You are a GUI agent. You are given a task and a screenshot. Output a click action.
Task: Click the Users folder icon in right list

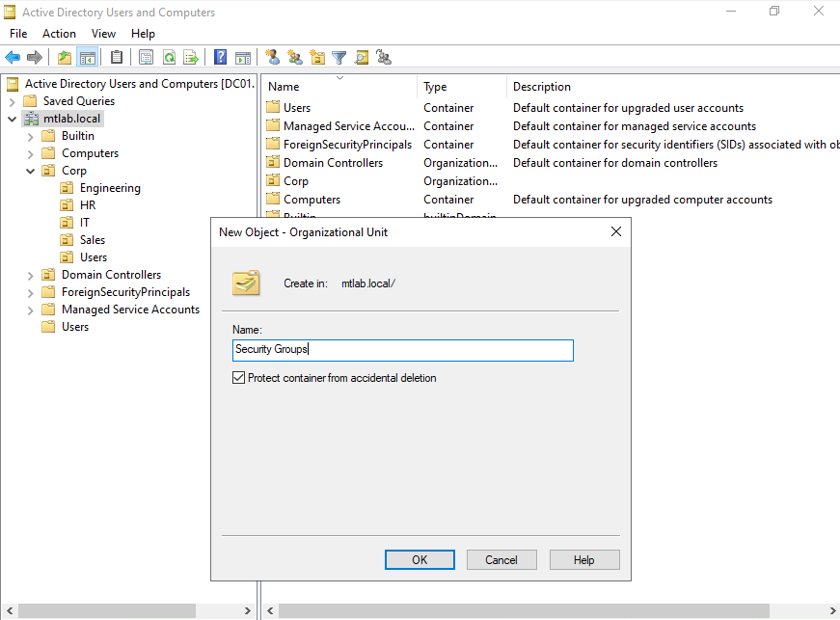pyautogui.click(x=273, y=107)
